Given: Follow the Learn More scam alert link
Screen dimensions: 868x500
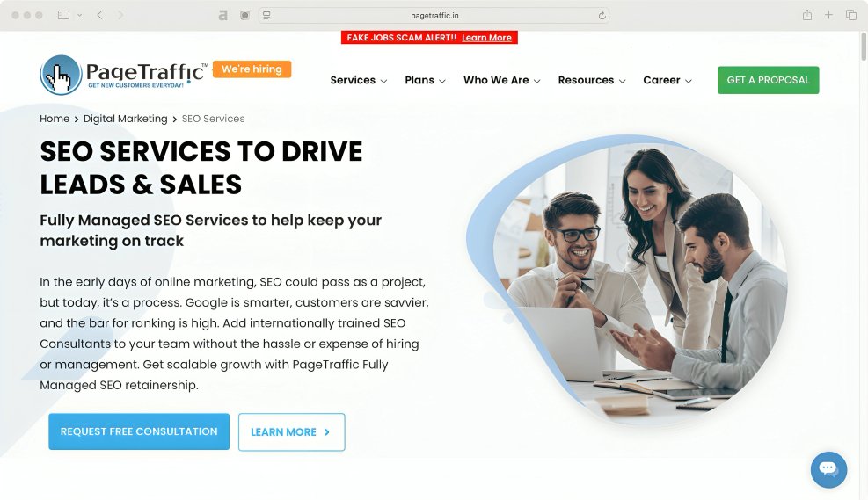Looking at the screenshot, I should tap(486, 38).
